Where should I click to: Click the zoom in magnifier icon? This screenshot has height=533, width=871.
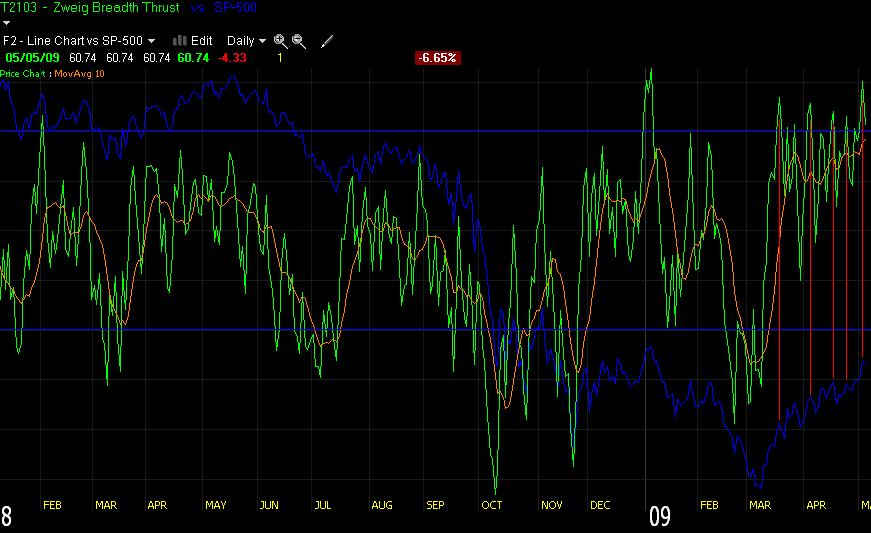281,41
